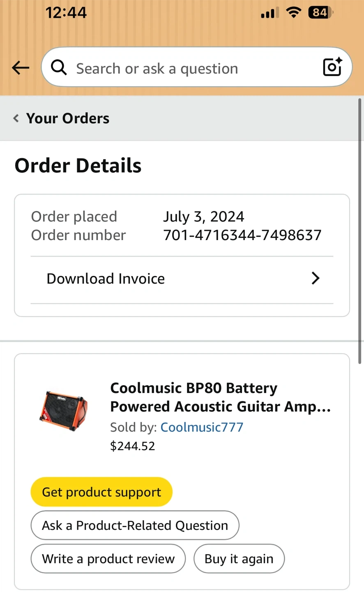Image resolution: width=364 pixels, height=592 pixels.
Task: Tap the Download Invoice chevron arrow
Action: pos(315,278)
